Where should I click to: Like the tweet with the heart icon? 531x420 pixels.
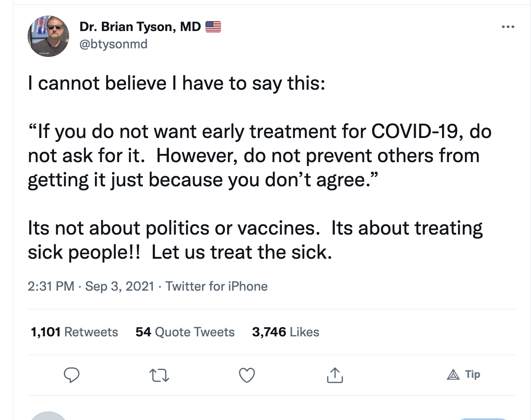(247, 376)
